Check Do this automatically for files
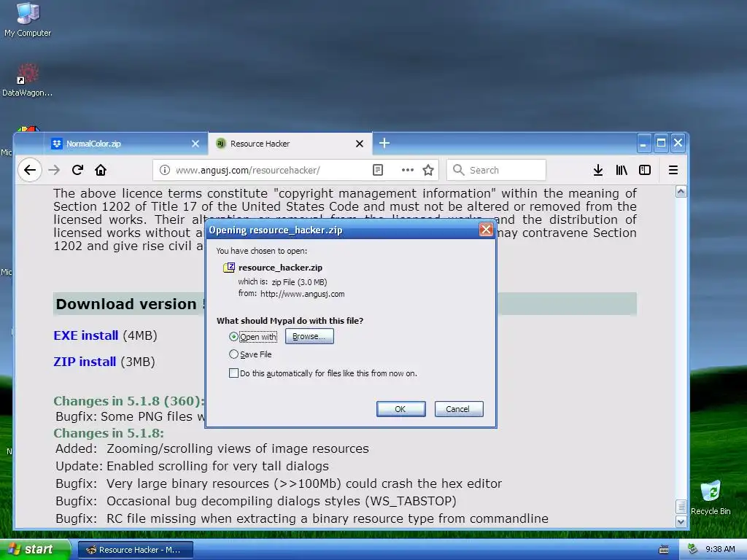This screenshot has width=747, height=560. (x=233, y=373)
